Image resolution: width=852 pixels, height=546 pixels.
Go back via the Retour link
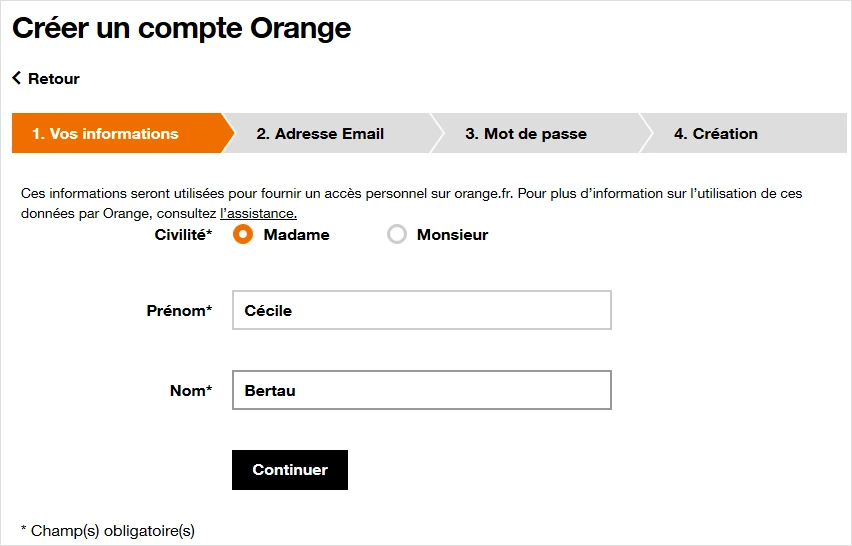click(x=53, y=79)
